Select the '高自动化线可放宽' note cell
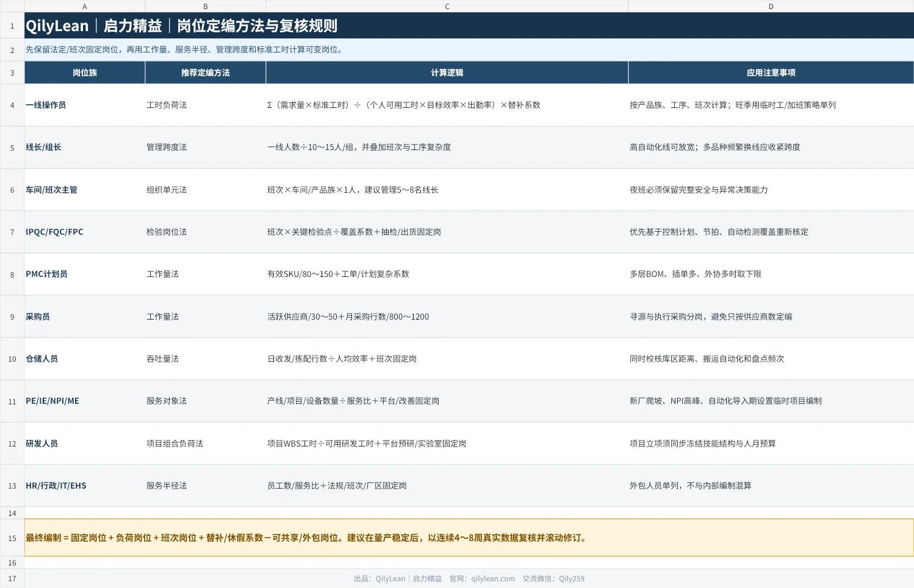Viewport: 914px width, 588px height. pos(771,147)
